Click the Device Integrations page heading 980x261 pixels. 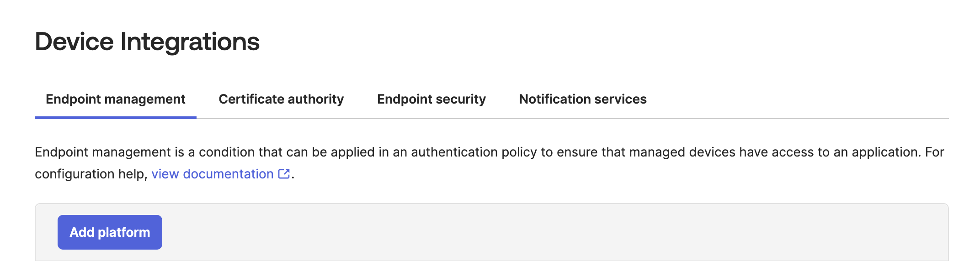[x=147, y=42]
